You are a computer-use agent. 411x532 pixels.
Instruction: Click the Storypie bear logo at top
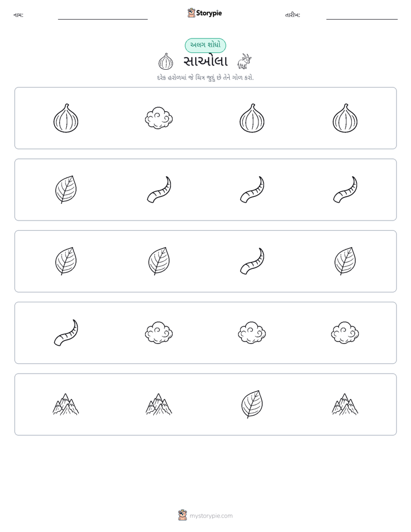191,13
